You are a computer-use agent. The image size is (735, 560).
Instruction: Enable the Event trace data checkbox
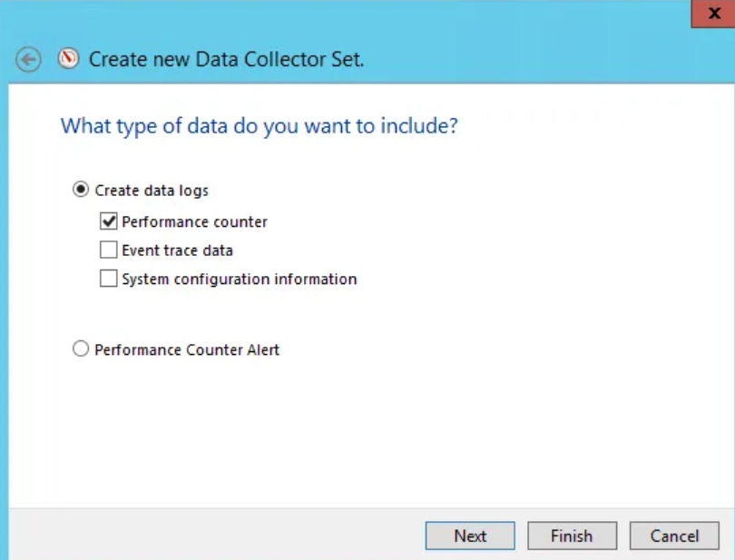(108, 250)
